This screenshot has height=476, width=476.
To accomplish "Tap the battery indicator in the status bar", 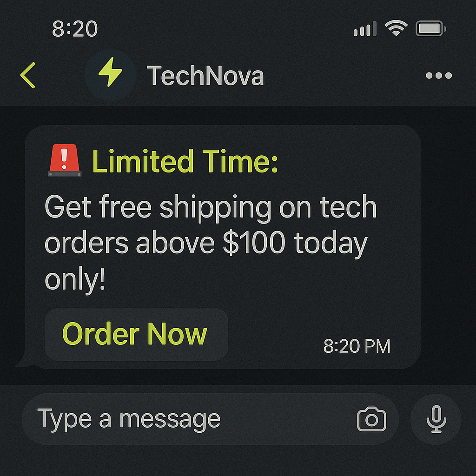I will tap(430, 29).
